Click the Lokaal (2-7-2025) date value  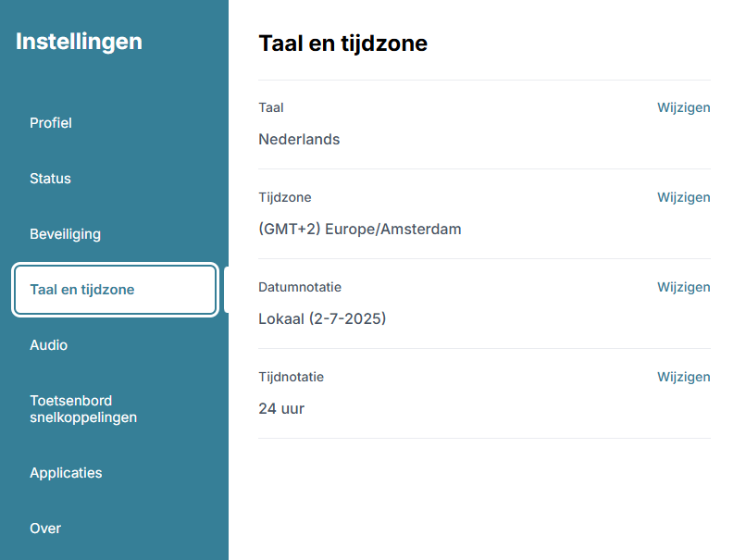[x=322, y=319]
